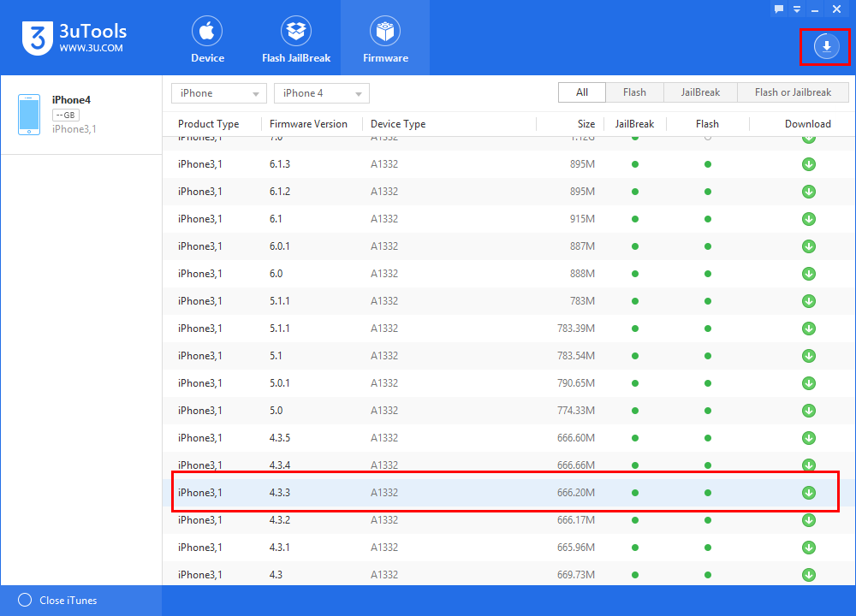Click the JailBreak column header
Image resolution: width=856 pixels, height=616 pixels.
634,124
